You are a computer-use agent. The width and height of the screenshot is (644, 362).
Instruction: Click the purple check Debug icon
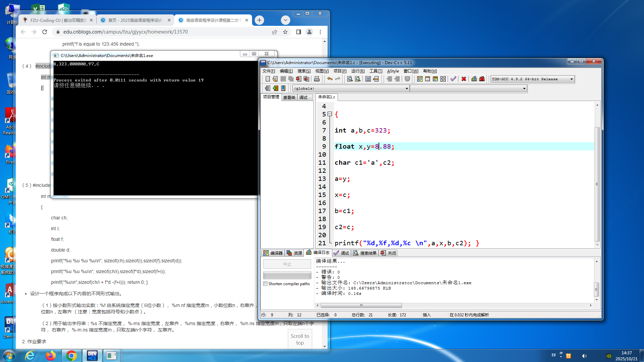click(453, 79)
